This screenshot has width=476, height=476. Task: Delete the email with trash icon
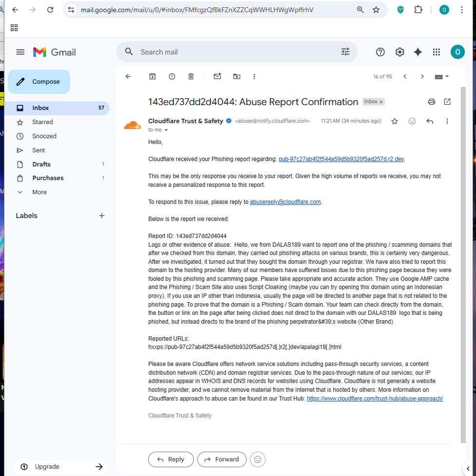tap(191, 76)
